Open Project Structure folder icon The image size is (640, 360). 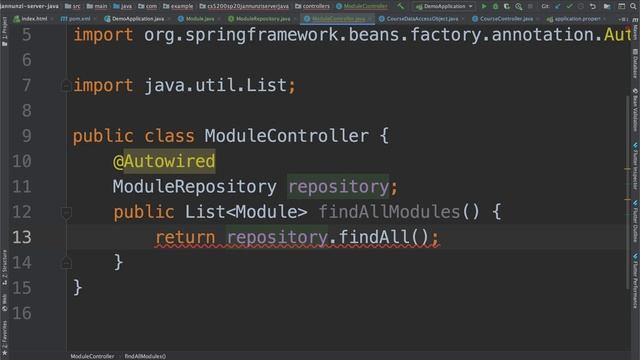(x=607, y=6)
